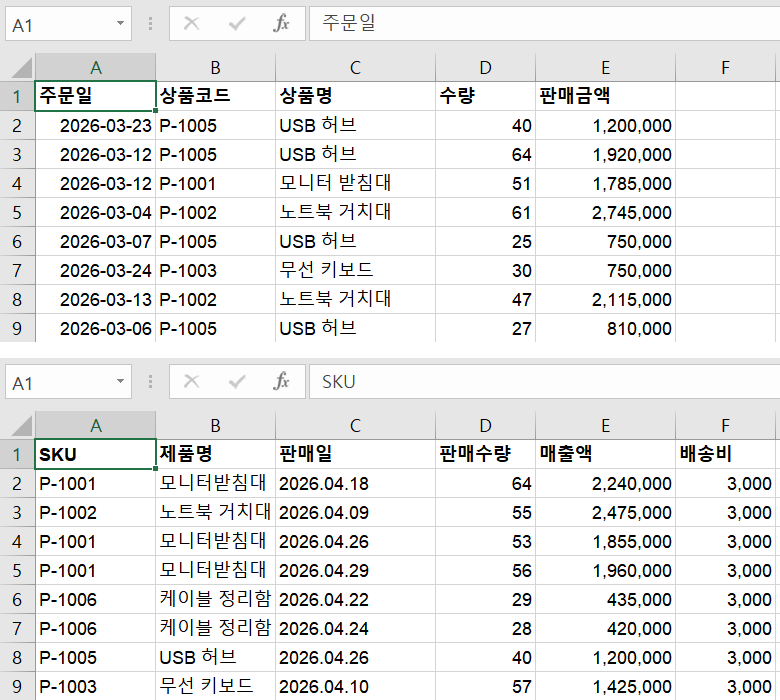Select the 판매일 header cell
Image resolution: width=780 pixels, height=700 pixels.
click(x=355, y=454)
